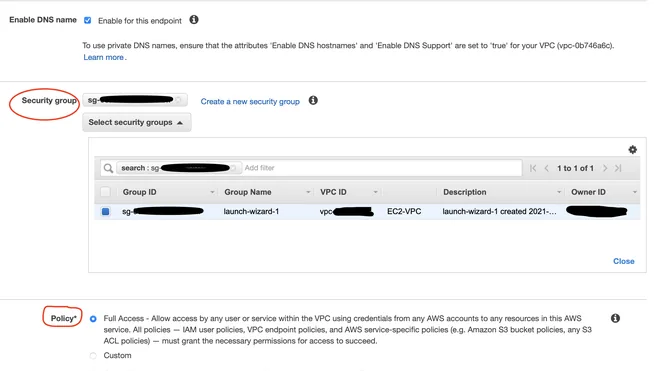
Task: Open table settings gear icon
Action: click(633, 149)
